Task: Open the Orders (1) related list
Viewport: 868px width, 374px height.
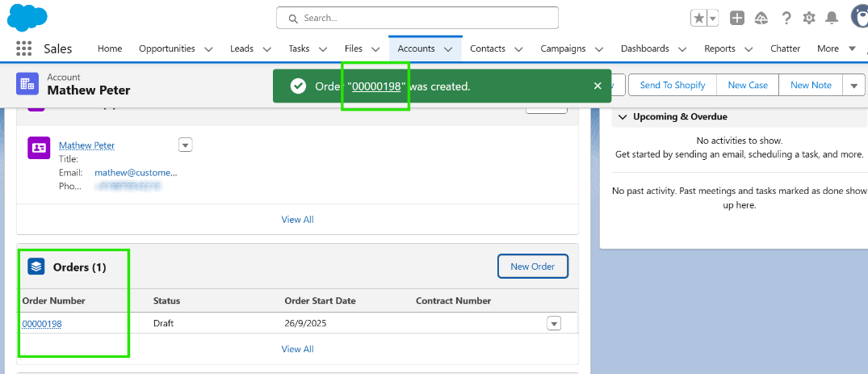Action: tap(79, 267)
